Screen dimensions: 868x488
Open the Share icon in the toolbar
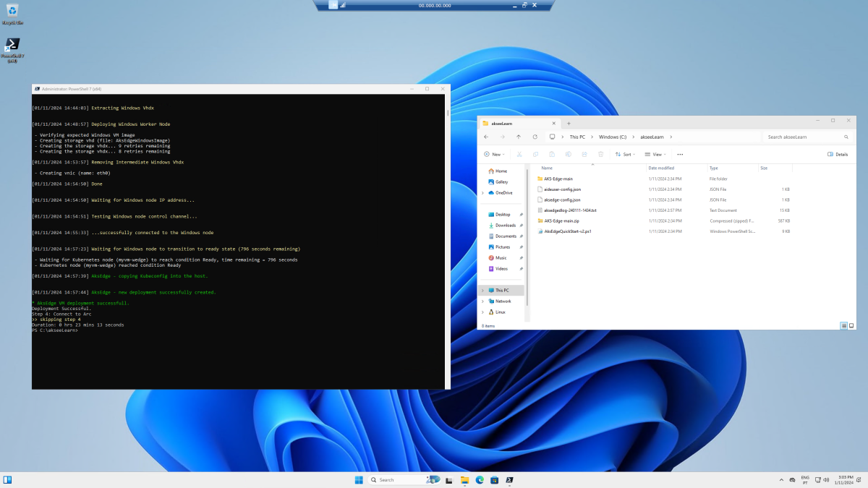pos(584,154)
